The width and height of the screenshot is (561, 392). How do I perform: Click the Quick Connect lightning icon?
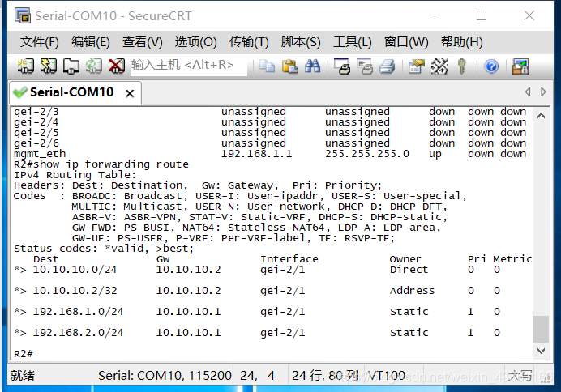tap(49, 66)
